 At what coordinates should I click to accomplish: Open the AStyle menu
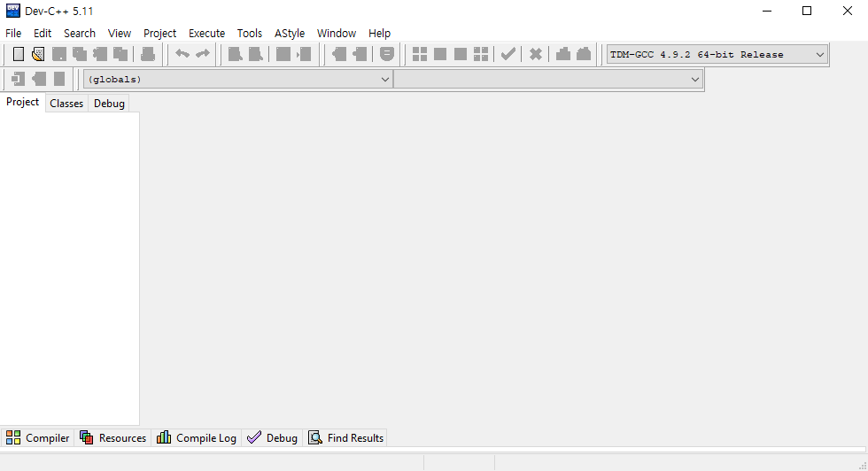290,34
